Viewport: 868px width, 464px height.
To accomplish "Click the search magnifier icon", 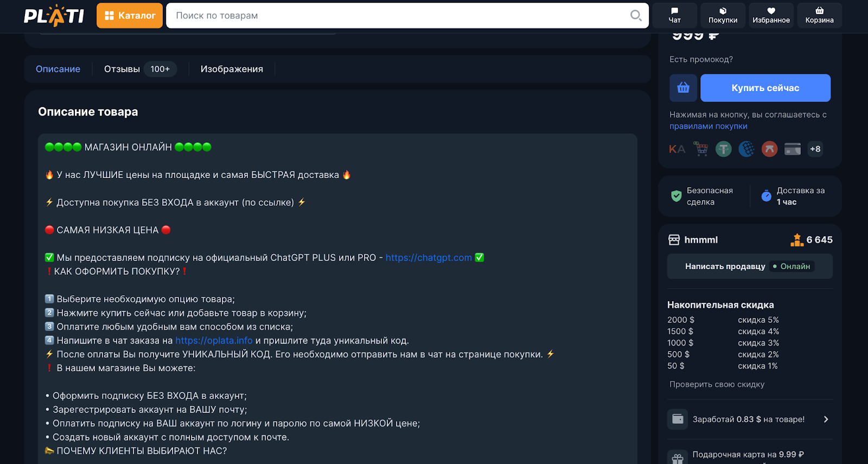I will pyautogui.click(x=636, y=15).
